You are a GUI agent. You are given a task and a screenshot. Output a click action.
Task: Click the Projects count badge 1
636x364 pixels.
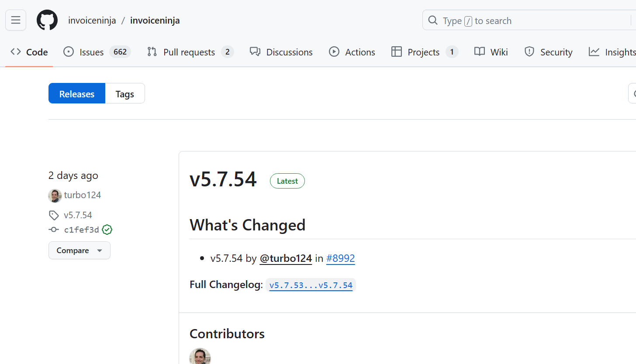pyautogui.click(x=452, y=52)
